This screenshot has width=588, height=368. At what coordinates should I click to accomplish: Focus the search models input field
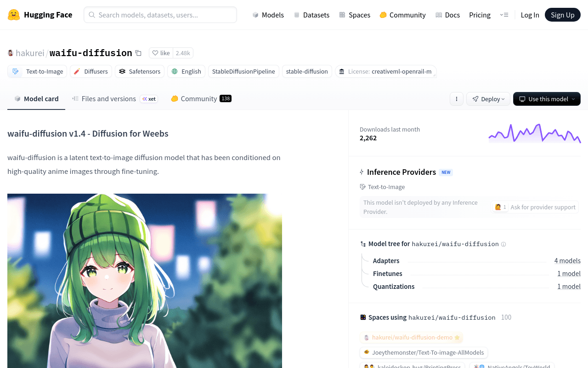(160, 15)
